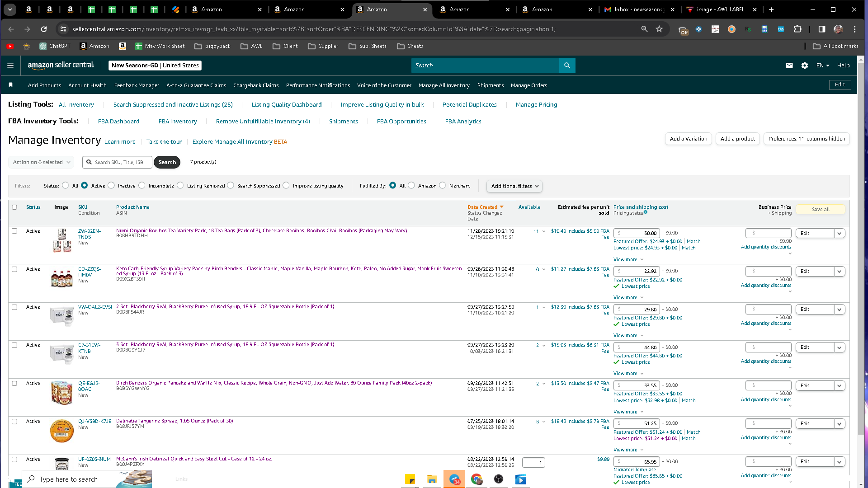Open the May Work Sheet bookmark
The width and height of the screenshot is (868, 488).
click(160, 46)
